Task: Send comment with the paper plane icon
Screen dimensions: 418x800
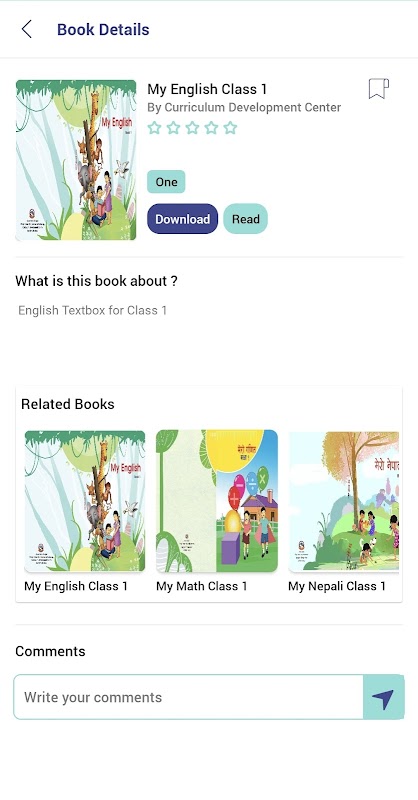Action: click(x=383, y=697)
